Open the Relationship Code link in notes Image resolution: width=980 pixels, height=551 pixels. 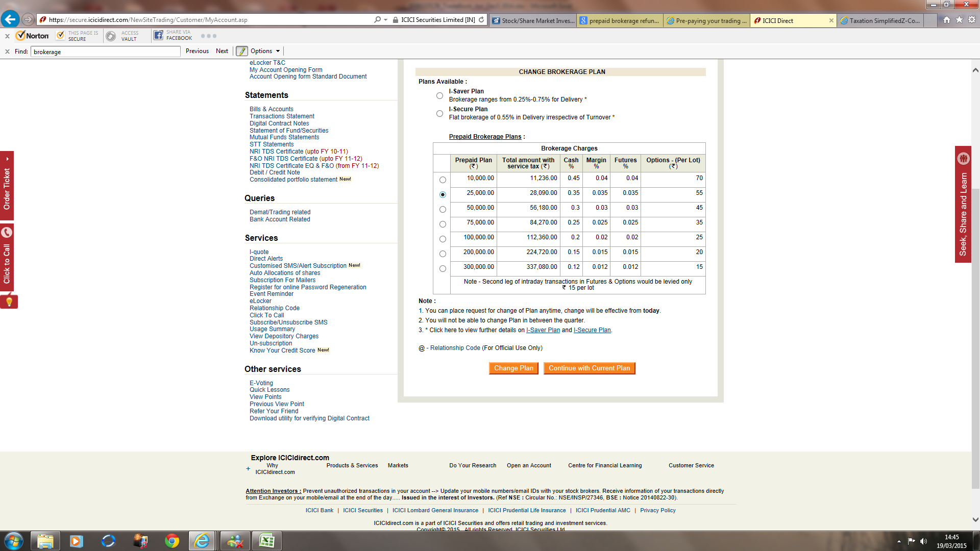coord(455,348)
